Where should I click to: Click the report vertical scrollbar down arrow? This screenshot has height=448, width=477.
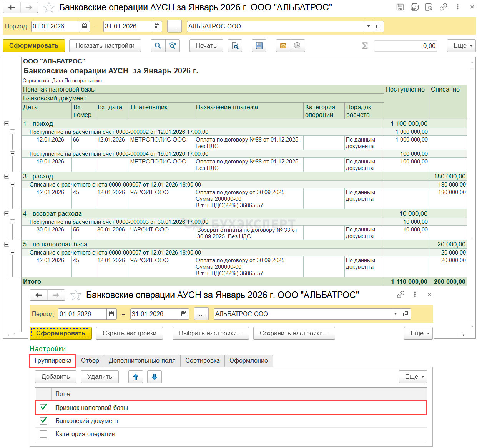click(472, 326)
